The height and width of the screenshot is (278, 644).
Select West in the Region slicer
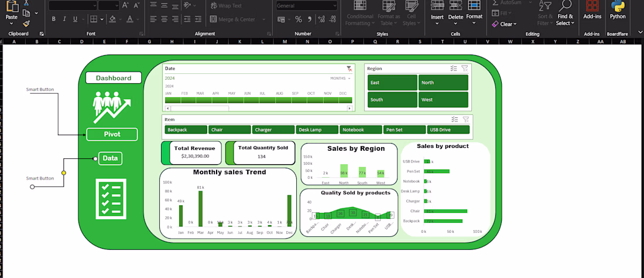point(443,100)
